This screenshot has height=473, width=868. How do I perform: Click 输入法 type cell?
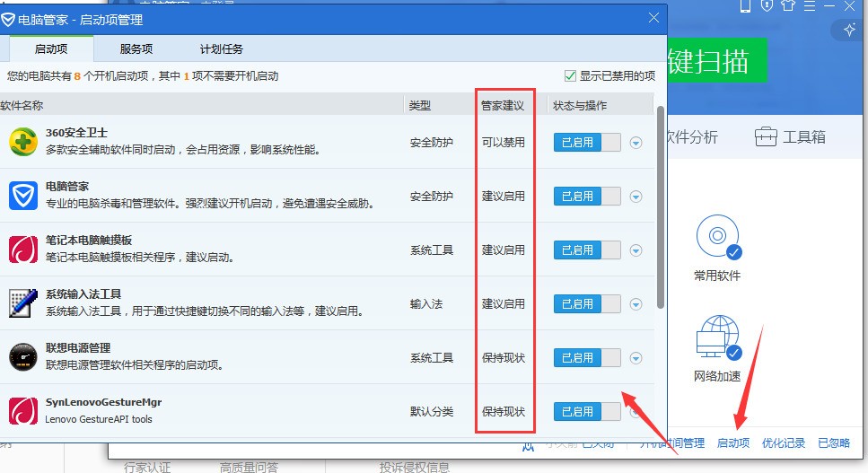426,303
